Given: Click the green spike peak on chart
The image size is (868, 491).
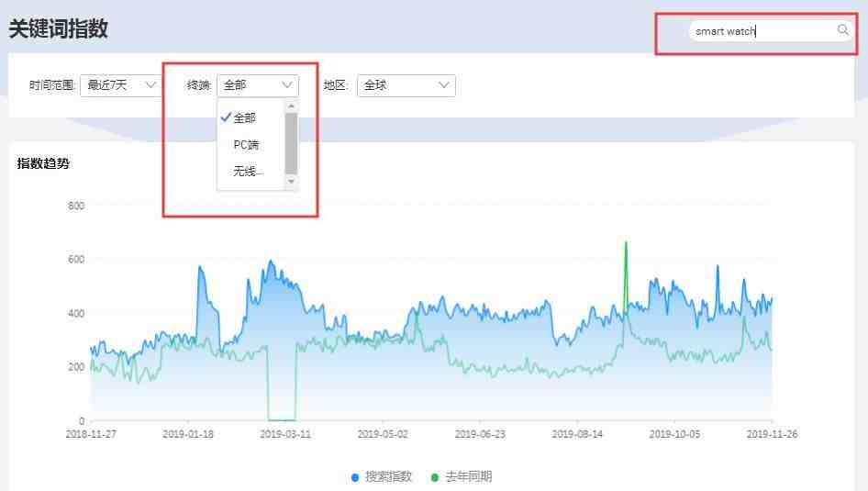Looking at the screenshot, I should pyautogui.click(x=626, y=243).
